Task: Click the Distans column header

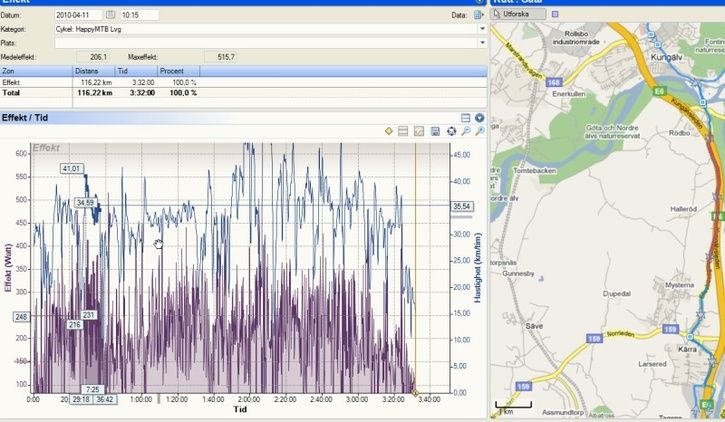Action: [94, 71]
